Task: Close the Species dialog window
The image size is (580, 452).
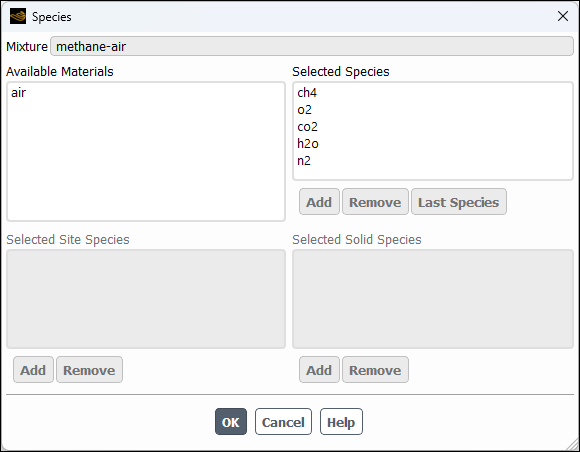Action: (x=563, y=16)
